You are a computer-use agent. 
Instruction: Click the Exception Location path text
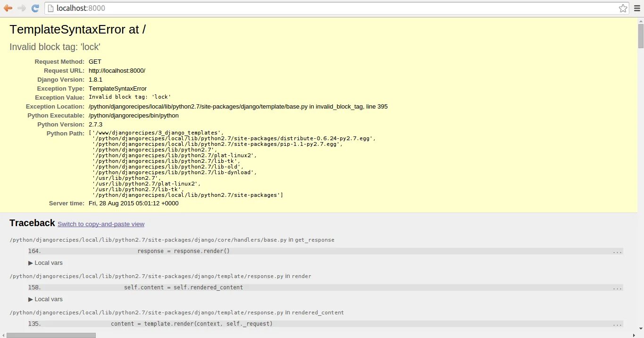pos(238,107)
